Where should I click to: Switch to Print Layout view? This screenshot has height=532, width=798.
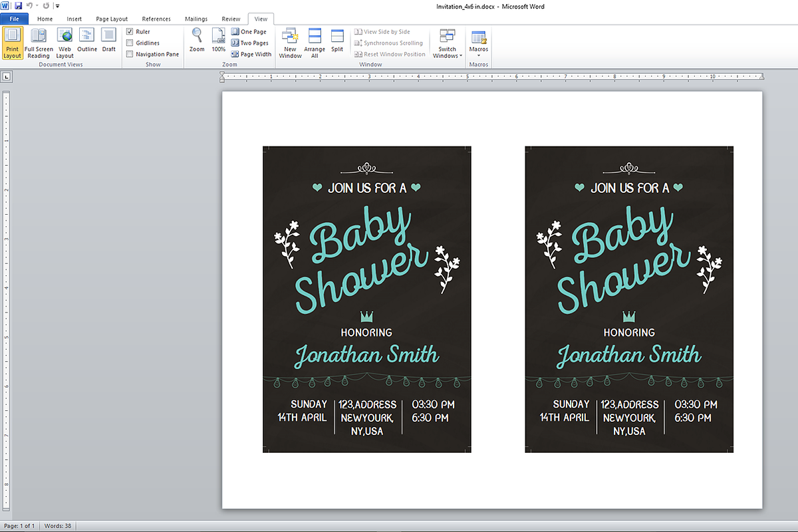[12, 43]
